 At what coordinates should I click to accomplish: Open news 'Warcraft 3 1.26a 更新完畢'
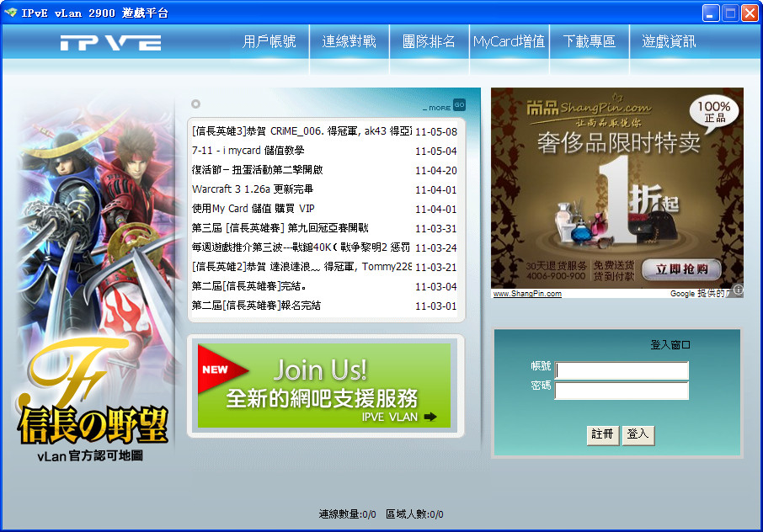253,189
